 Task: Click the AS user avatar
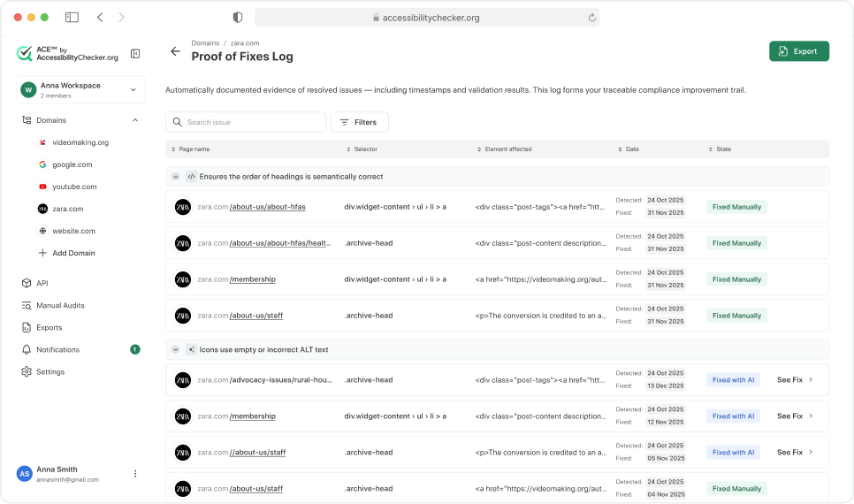pyautogui.click(x=25, y=474)
